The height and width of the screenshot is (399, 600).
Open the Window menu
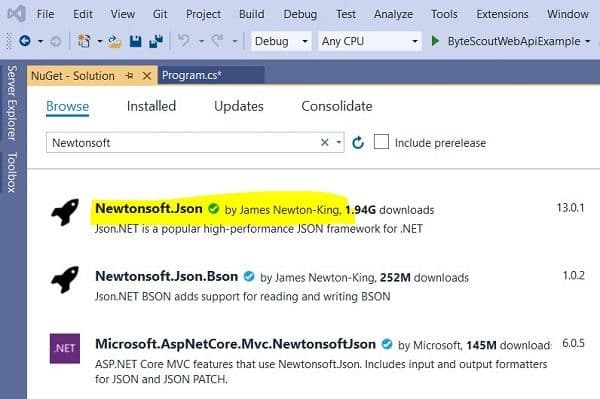pyautogui.click(x=567, y=14)
